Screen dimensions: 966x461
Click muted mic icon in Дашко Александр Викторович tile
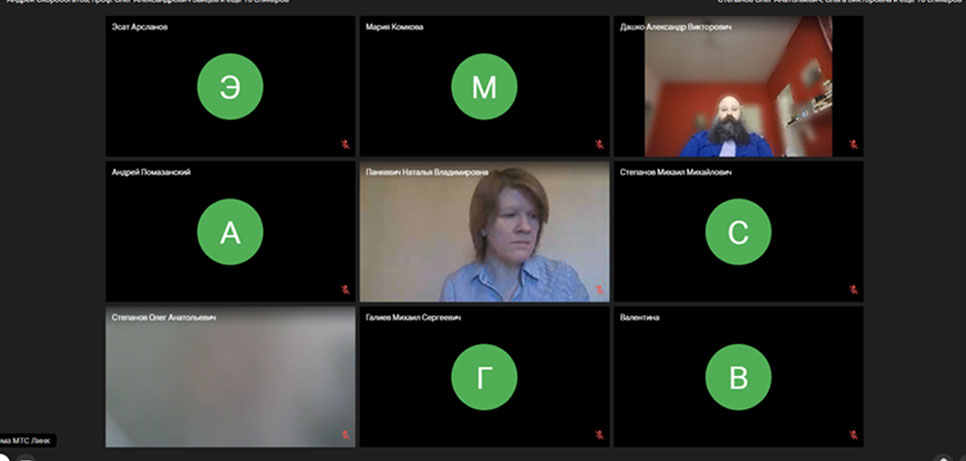[853, 144]
